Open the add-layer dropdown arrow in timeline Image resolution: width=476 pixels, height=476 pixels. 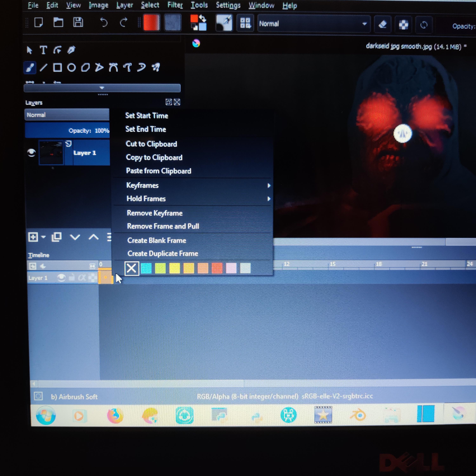[44, 237]
